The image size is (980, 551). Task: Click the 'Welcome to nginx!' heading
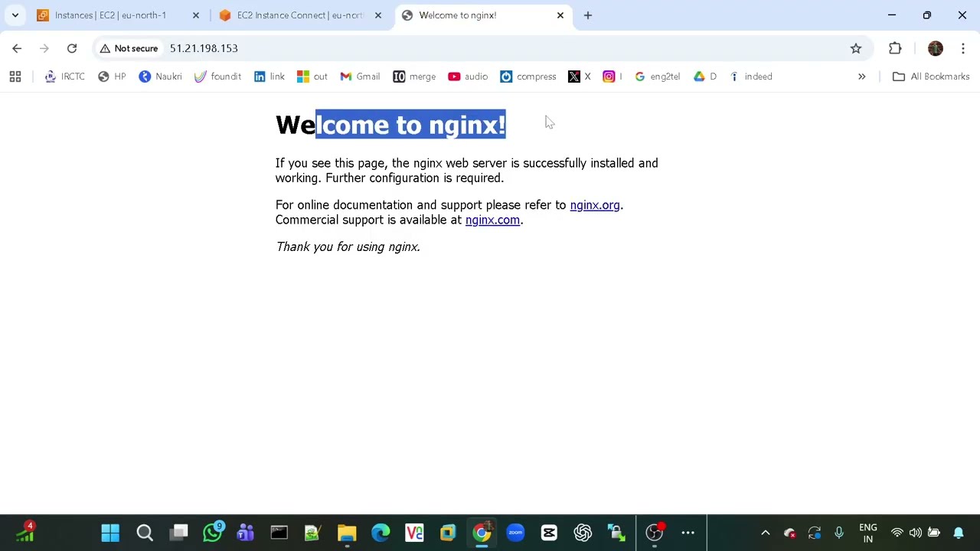pos(390,125)
